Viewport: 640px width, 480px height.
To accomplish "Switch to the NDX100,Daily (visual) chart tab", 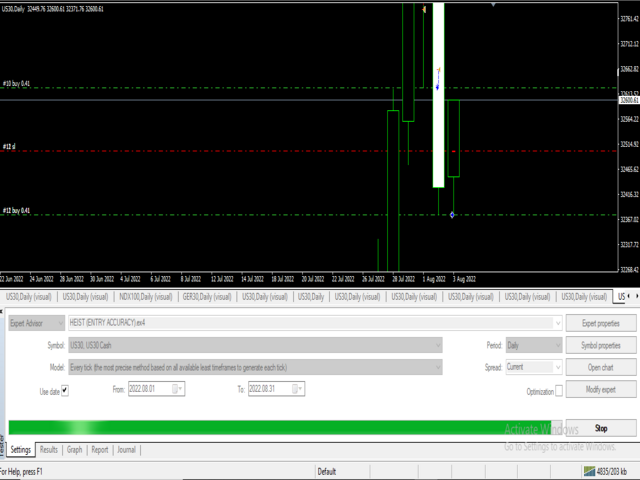I will tap(146, 297).
